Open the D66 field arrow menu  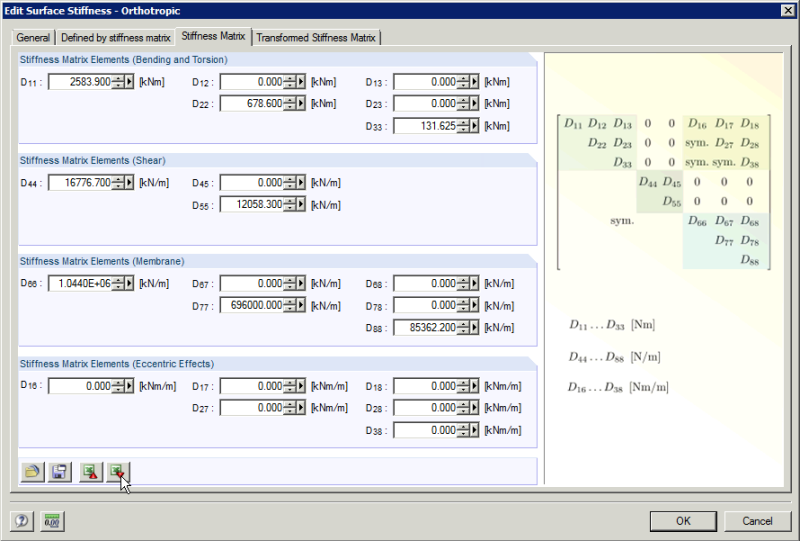(129, 283)
